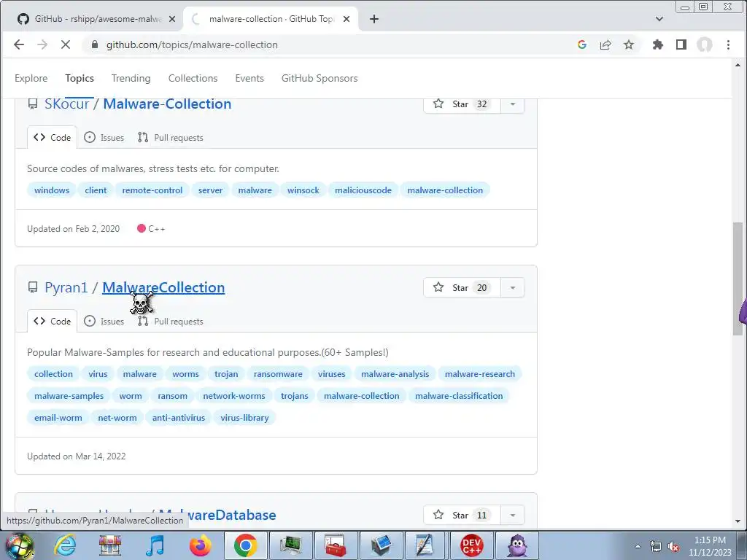Click the address bar URL field
The width and height of the screenshot is (747, 560).
point(329,44)
